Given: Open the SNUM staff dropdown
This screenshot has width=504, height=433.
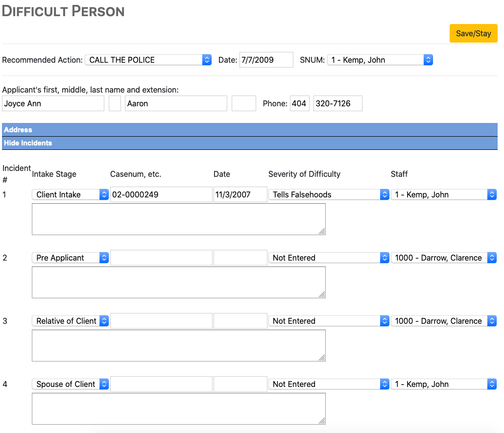Looking at the screenshot, I should tap(380, 60).
